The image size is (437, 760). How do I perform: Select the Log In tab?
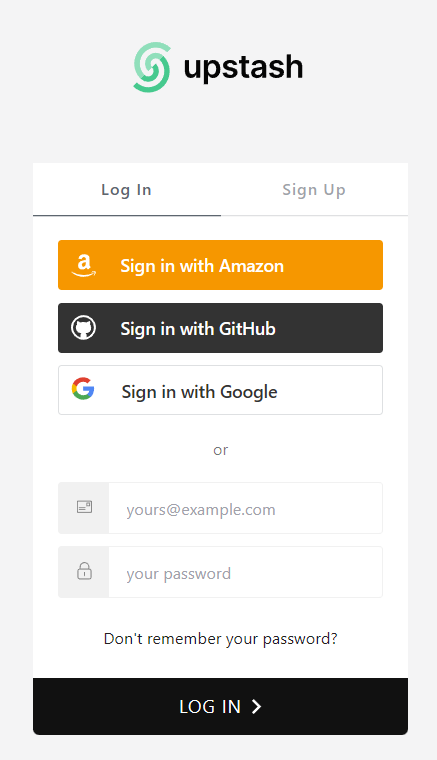point(126,190)
